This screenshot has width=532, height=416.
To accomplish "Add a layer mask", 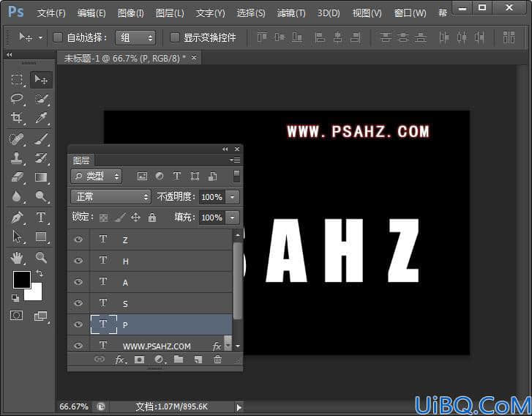I will (140, 360).
